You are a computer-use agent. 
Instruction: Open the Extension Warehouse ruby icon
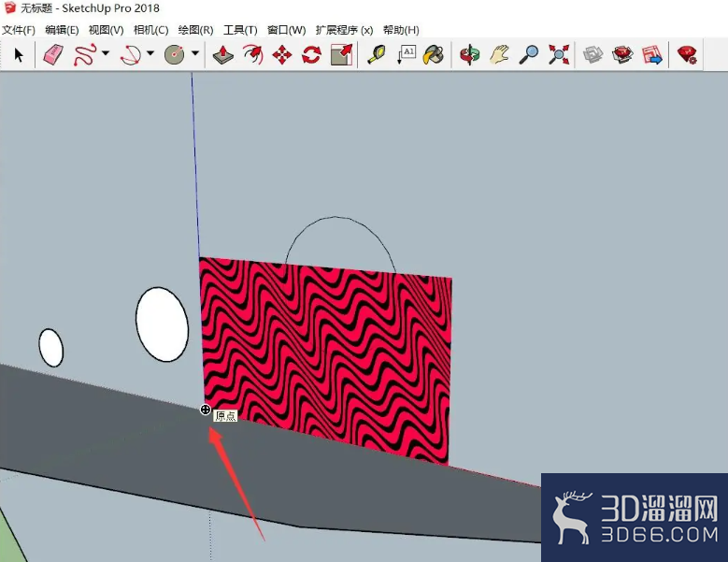[x=687, y=55]
